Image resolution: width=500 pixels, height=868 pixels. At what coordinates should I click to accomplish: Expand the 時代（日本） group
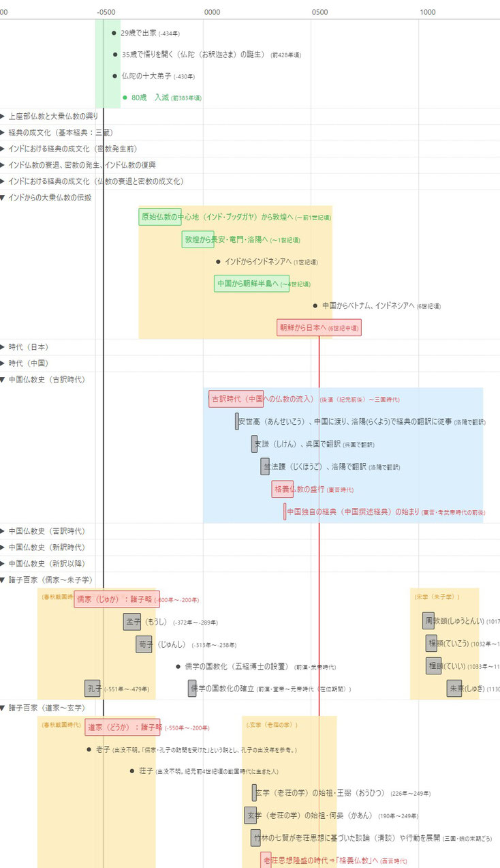pos(3,347)
